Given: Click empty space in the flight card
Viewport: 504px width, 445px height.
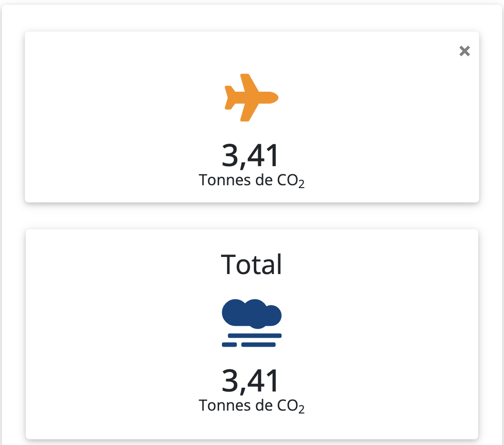Looking at the screenshot, I should (x=119, y=119).
